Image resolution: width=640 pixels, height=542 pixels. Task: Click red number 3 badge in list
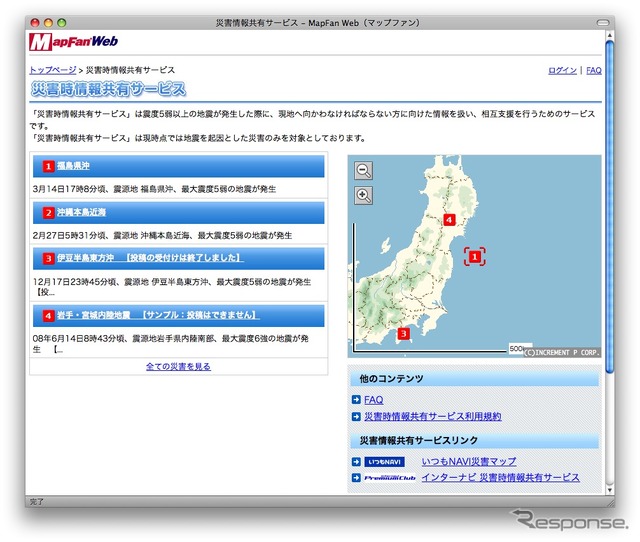[48, 258]
